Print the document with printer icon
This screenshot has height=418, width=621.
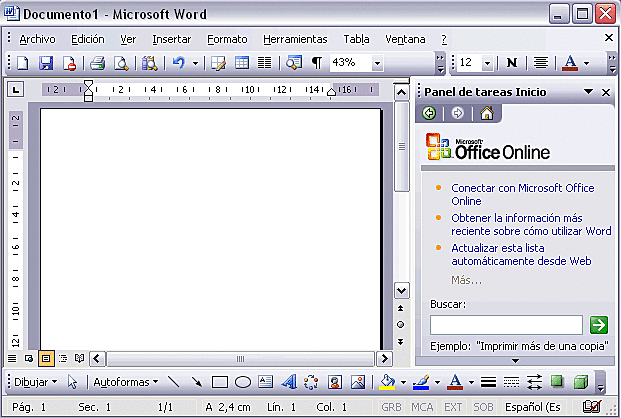coord(97,63)
